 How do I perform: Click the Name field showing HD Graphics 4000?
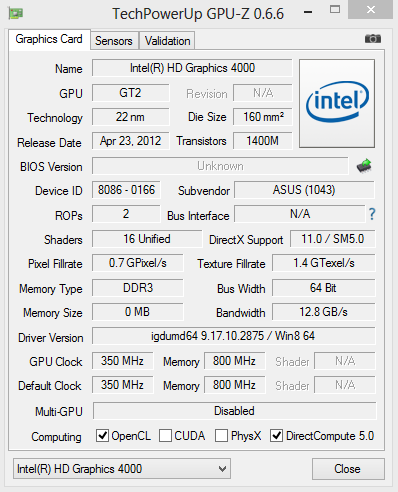coord(192,68)
